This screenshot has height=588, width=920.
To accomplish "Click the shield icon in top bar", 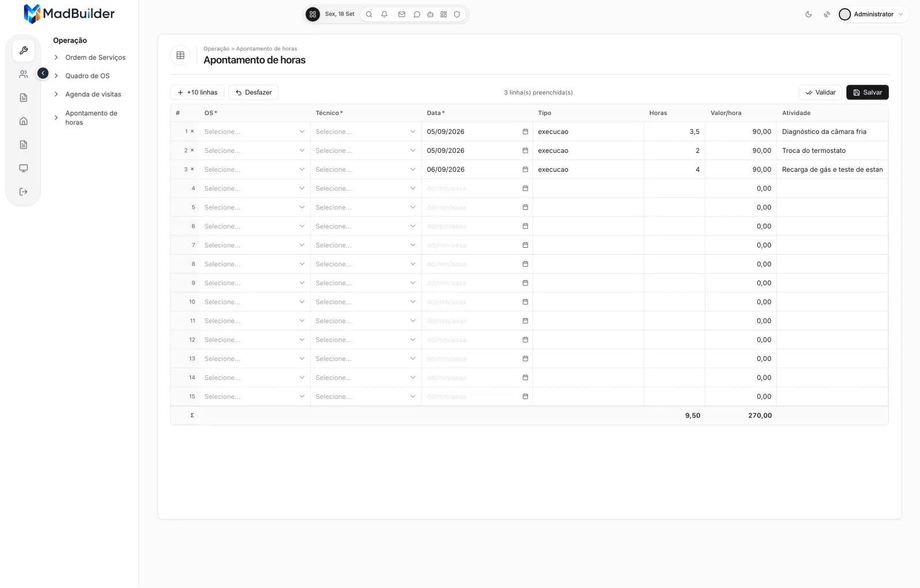I will (457, 14).
